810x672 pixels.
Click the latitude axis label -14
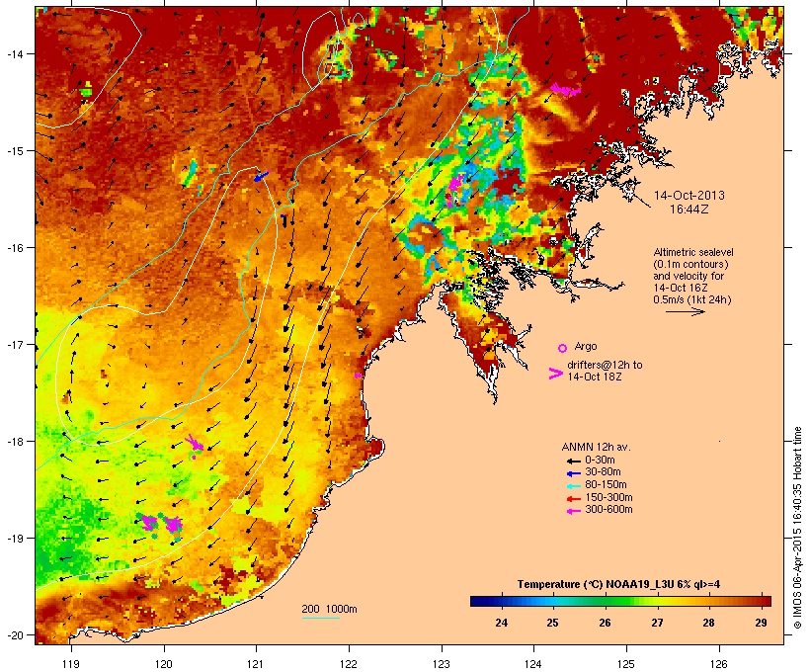[15, 54]
